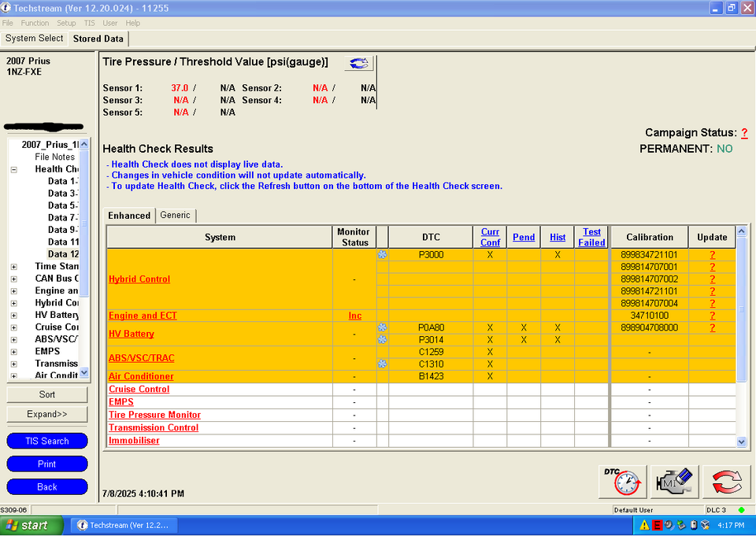Expand the Cruise Control tree node
This screenshot has width=756, height=536.
pyautogui.click(x=14, y=327)
